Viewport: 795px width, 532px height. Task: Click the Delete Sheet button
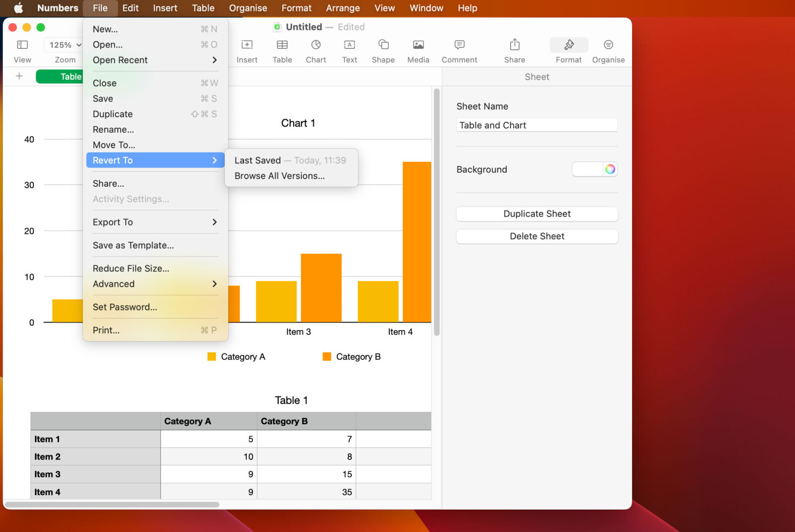click(x=537, y=236)
